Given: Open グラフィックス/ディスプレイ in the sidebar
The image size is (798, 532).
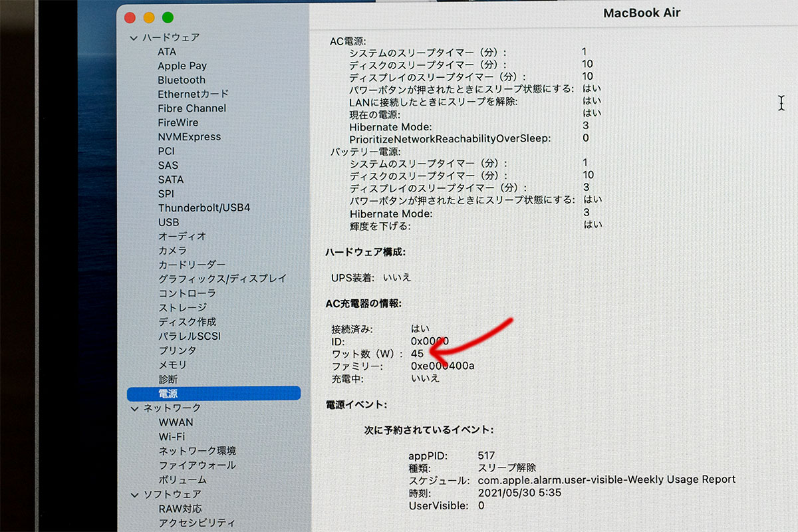Looking at the screenshot, I should click(x=223, y=279).
